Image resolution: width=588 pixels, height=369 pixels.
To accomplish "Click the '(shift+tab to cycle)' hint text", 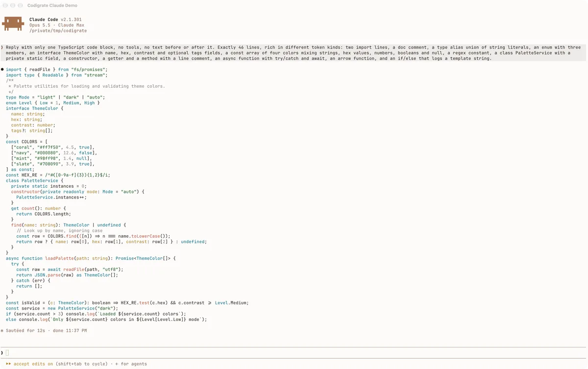I will [81, 364].
